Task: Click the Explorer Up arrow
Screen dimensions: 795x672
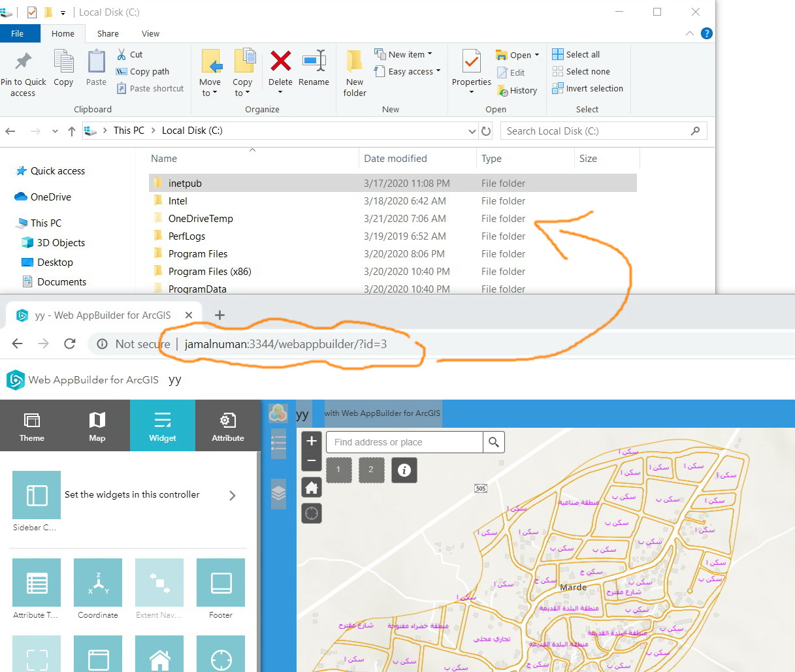Action: tap(72, 131)
